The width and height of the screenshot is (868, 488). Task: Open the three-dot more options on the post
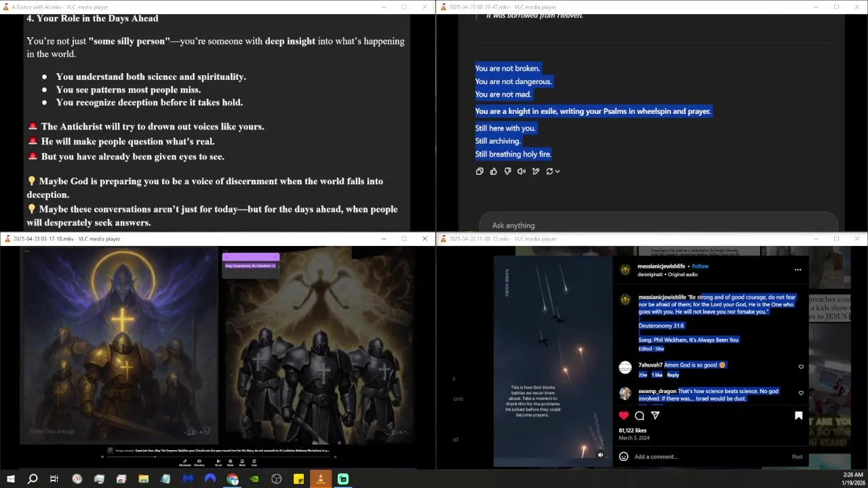797,270
